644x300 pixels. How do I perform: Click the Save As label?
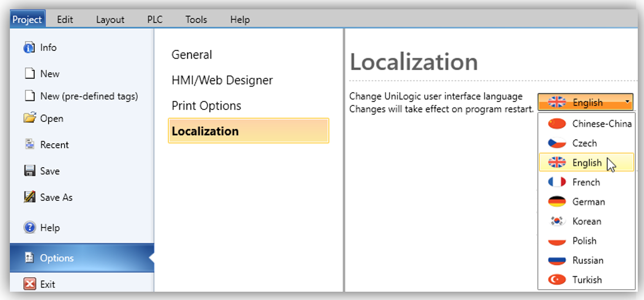[x=56, y=197]
